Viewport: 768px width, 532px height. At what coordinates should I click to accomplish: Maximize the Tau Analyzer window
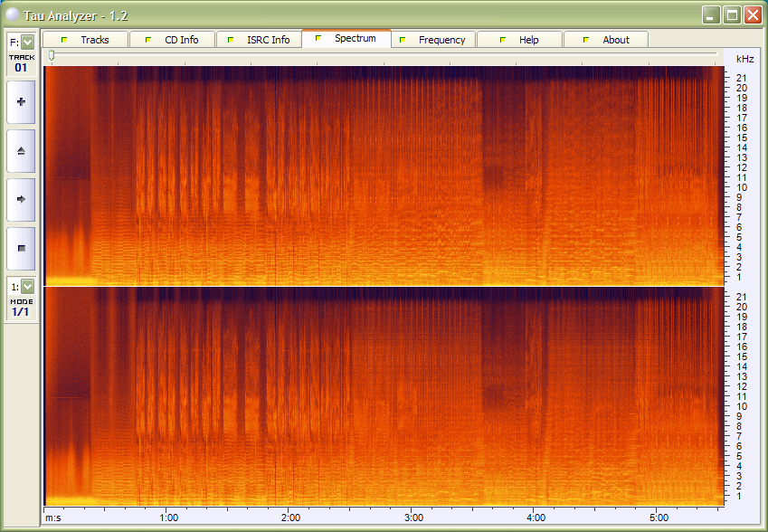click(x=732, y=15)
